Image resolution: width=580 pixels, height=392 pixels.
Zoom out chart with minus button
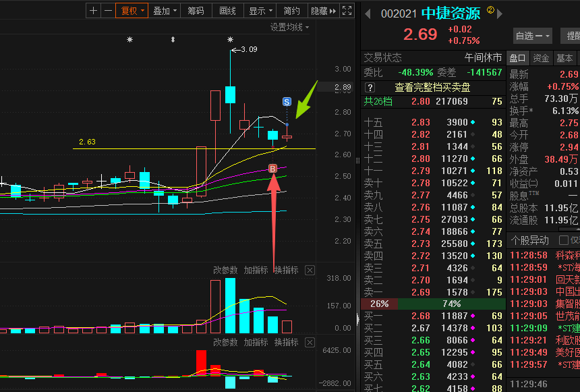pos(108,11)
